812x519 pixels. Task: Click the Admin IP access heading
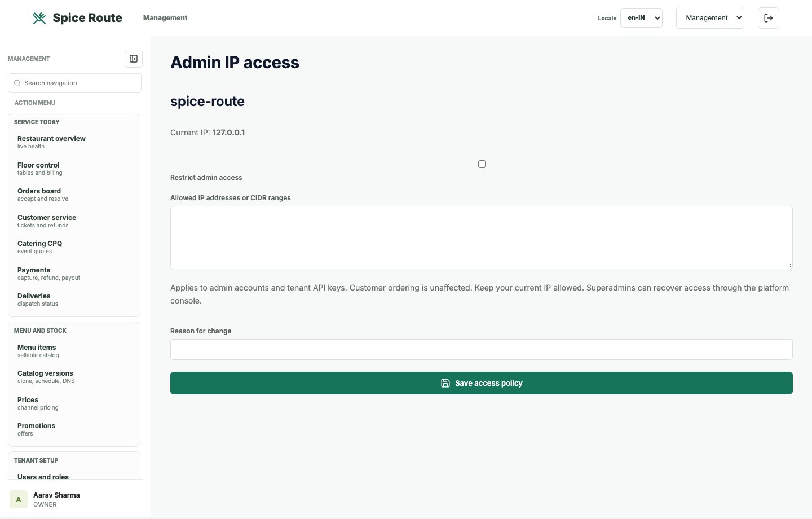(x=235, y=63)
